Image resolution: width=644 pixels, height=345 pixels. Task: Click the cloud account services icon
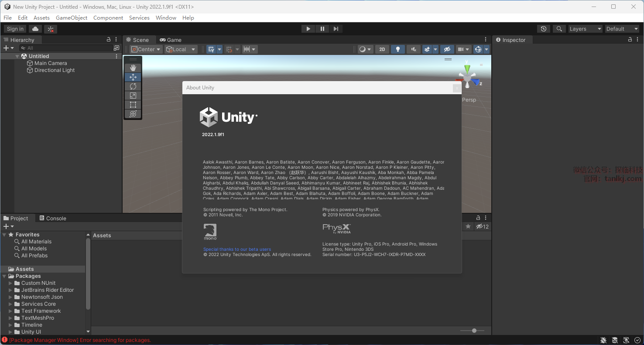(x=35, y=29)
